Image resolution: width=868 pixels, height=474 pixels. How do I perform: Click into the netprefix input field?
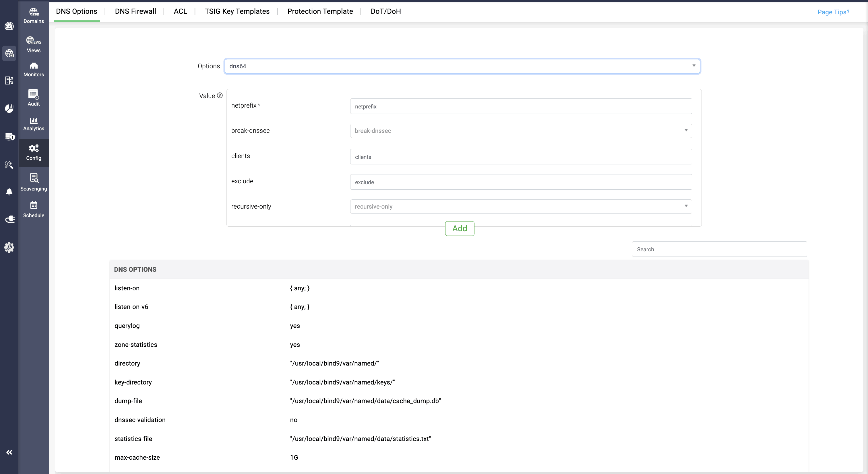click(x=521, y=106)
